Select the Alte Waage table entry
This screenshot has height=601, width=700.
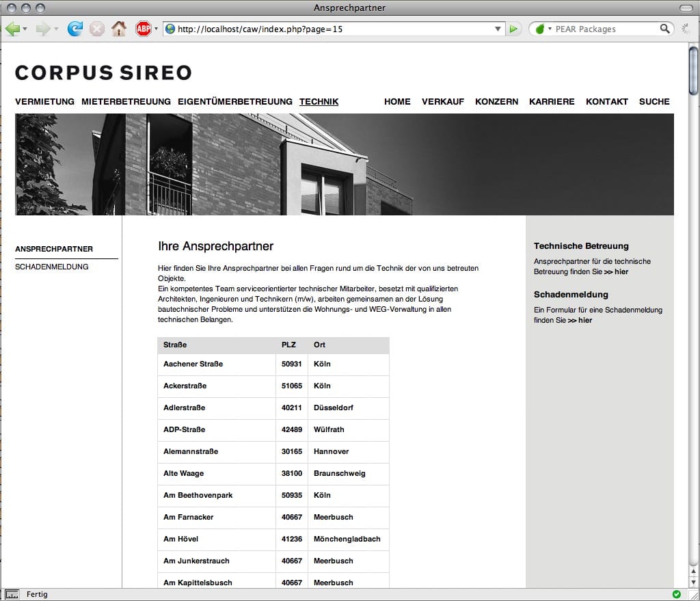click(183, 473)
